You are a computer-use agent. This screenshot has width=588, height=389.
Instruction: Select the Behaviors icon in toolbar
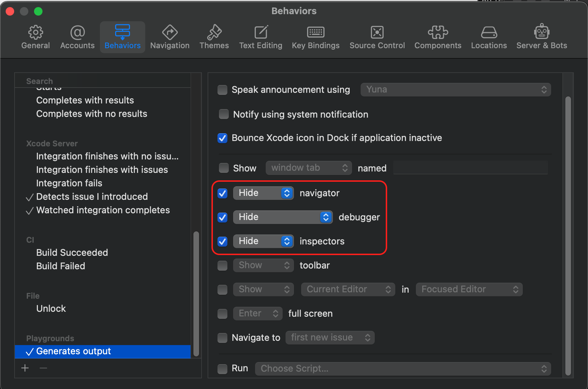122,32
